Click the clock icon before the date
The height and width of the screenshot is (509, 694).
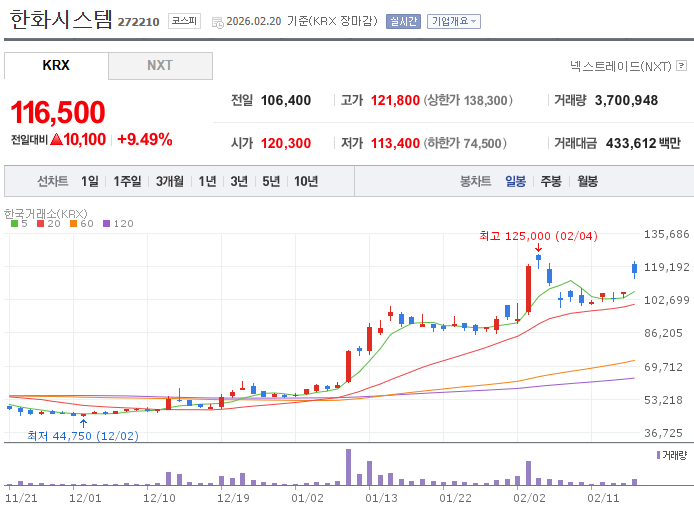coord(217,22)
